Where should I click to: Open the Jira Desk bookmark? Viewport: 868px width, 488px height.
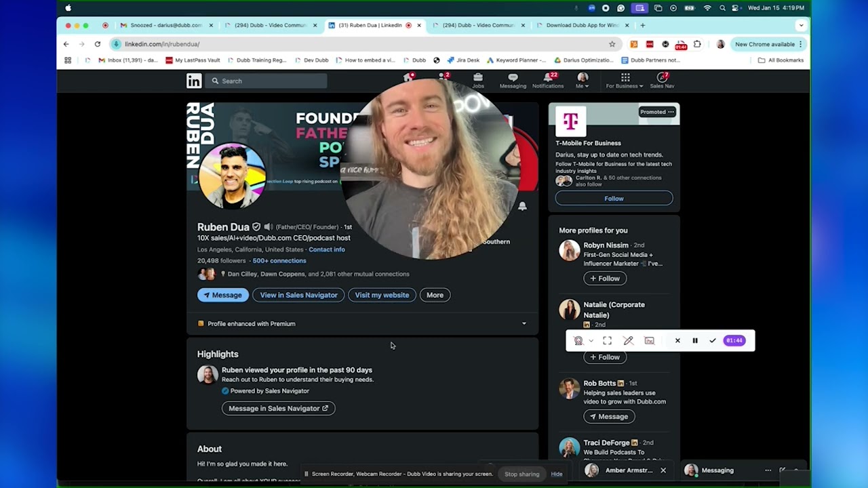point(463,60)
